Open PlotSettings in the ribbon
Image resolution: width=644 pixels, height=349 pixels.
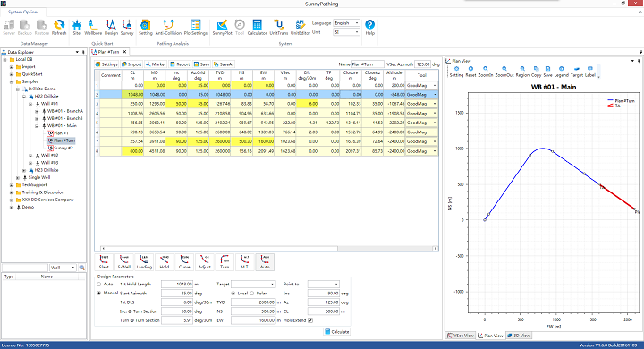[196, 27]
